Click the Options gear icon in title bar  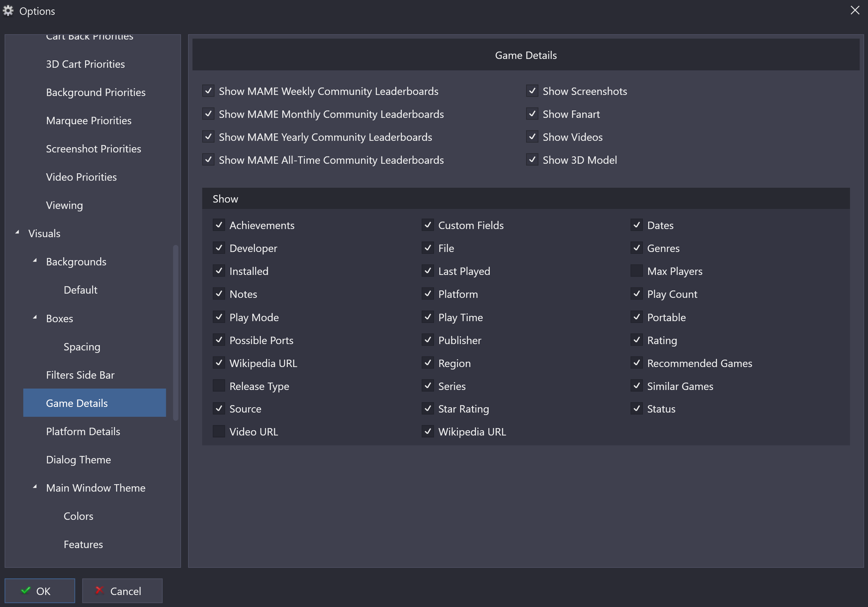click(x=8, y=11)
